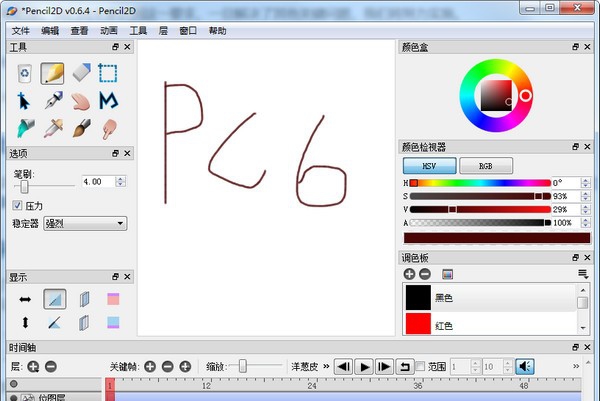600x401 pixels.
Task: Select the Eraser tool
Action: click(81, 73)
